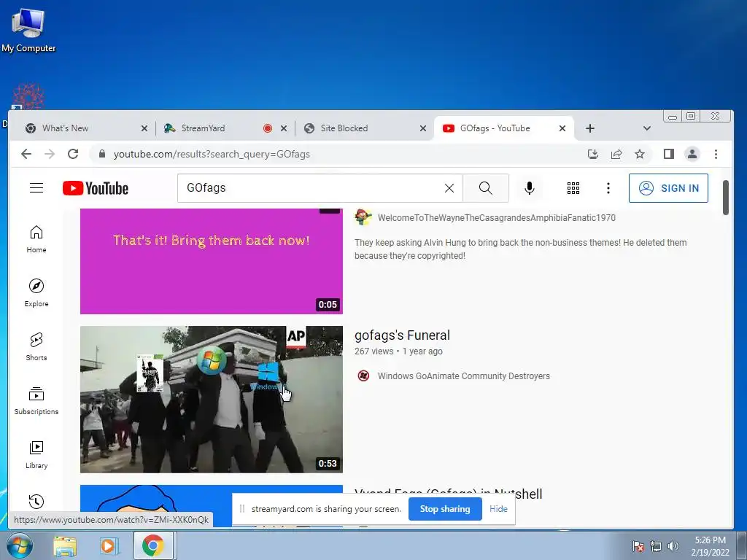
Task: Click the magnifier search button
Action: tap(485, 188)
